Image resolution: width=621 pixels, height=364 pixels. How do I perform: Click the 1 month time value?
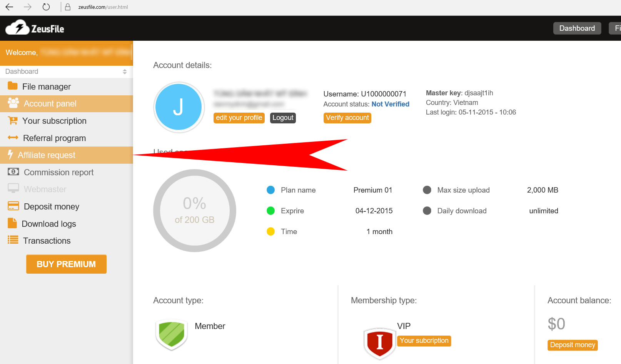[x=379, y=231]
